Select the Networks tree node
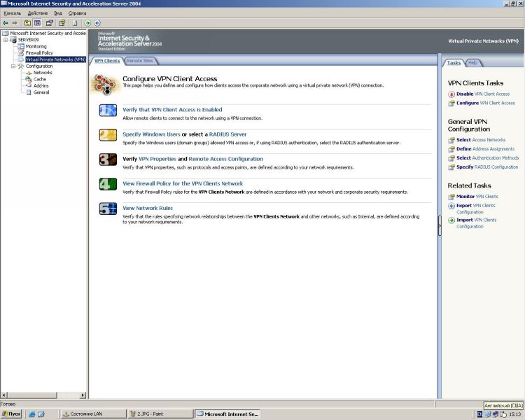Viewport: 525px width, 420px height. point(43,73)
